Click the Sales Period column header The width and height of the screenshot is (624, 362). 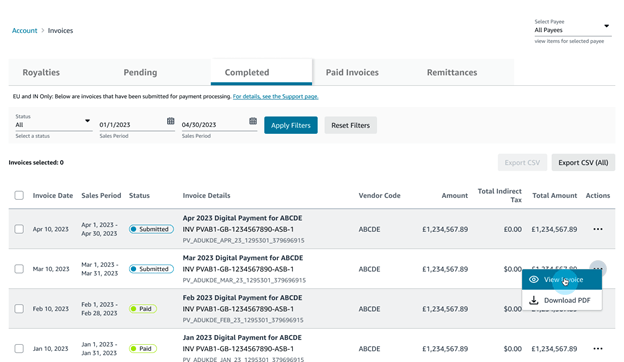(101, 196)
